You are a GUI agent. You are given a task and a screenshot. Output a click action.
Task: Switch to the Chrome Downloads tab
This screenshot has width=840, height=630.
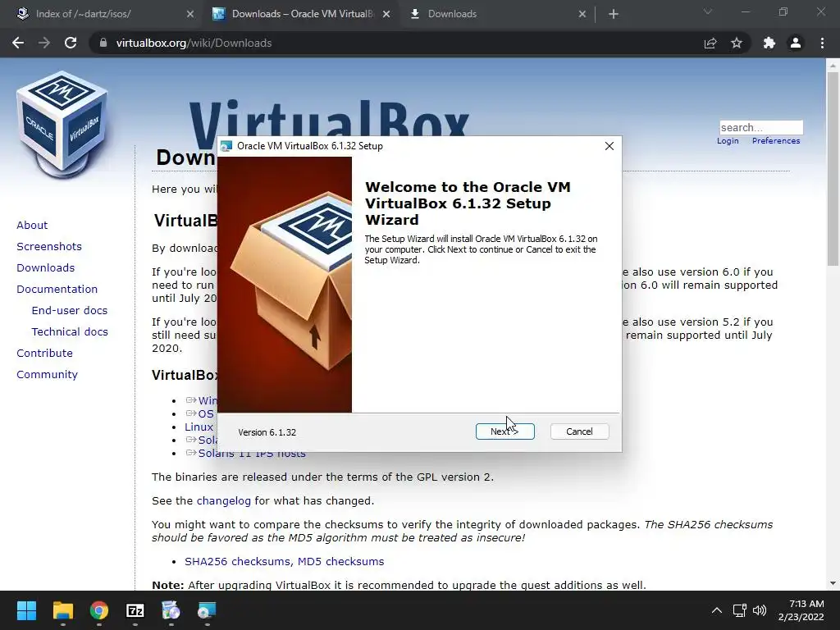click(x=498, y=14)
